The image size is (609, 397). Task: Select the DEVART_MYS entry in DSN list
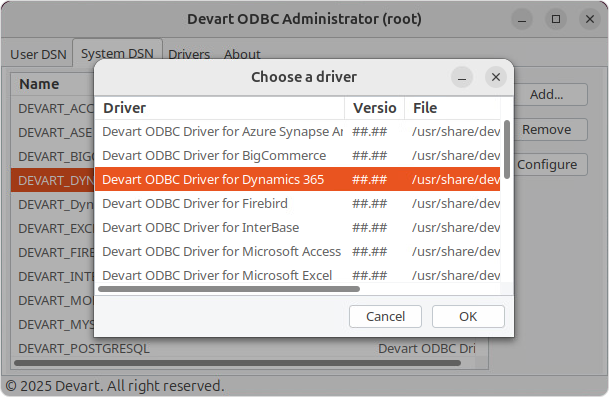(53, 325)
